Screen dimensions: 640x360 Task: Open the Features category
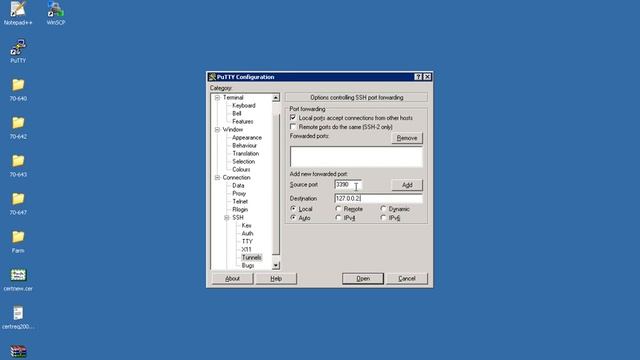click(242, 122)
